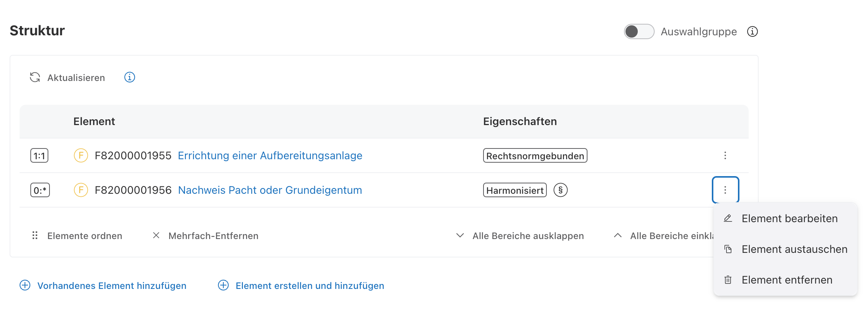
Task: Click the 0:* cardinality badge
Action: [x=40, y=190]
